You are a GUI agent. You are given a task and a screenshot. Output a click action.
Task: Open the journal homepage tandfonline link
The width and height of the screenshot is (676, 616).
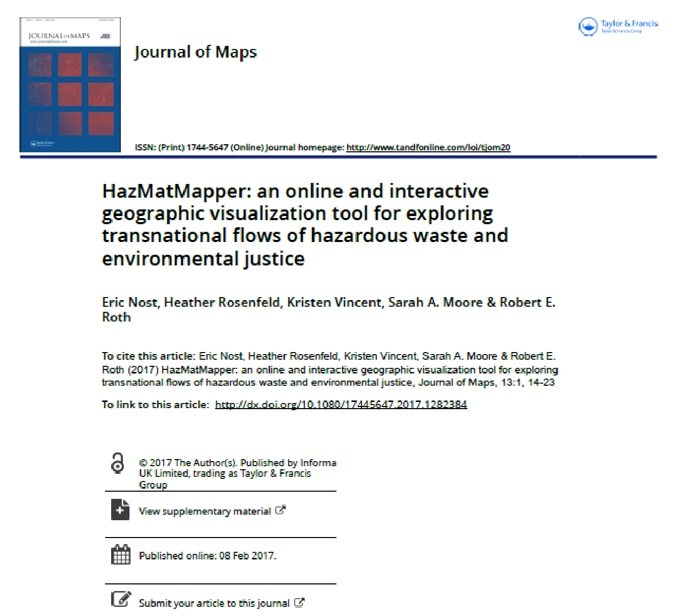(x=428, y=147)
